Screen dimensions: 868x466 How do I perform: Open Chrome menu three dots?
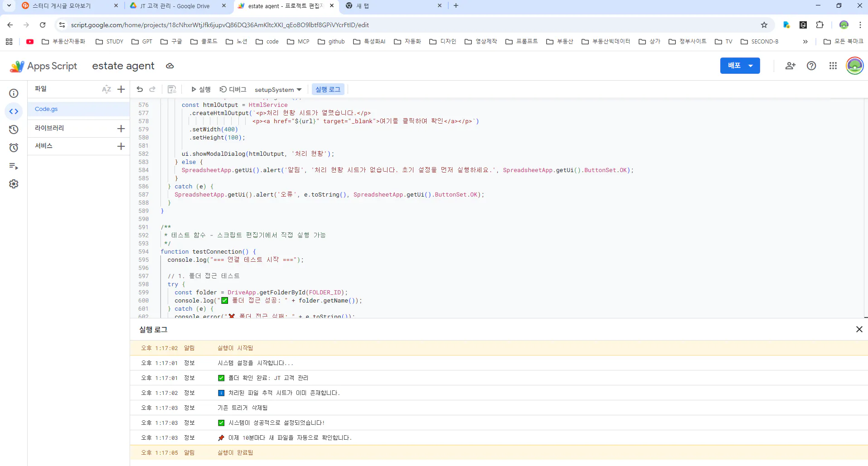pos(860,25)
